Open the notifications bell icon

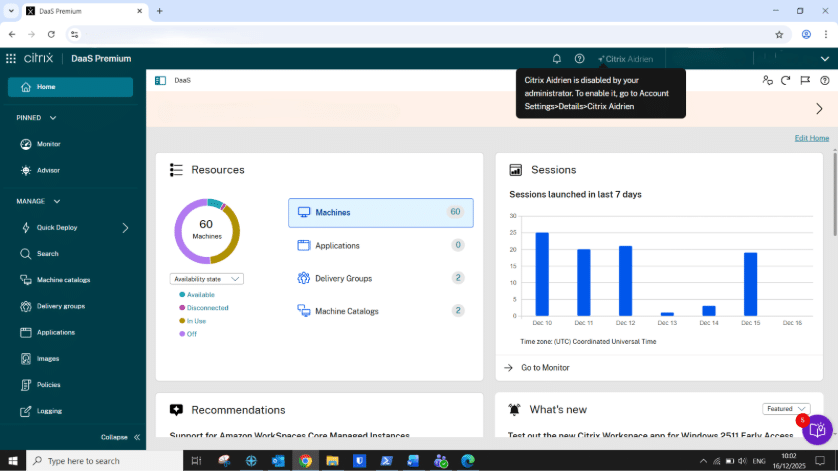click(x=557, y=59)
